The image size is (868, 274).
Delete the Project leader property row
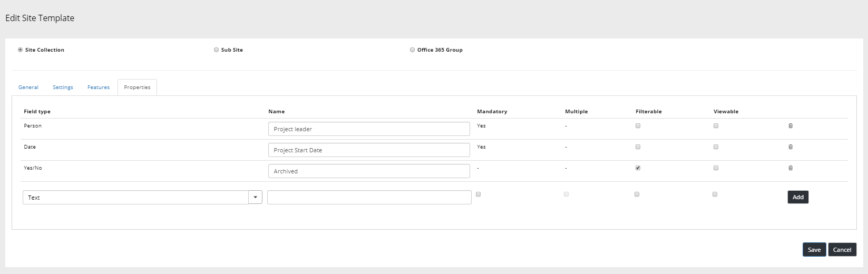click(x=791, y=126)
